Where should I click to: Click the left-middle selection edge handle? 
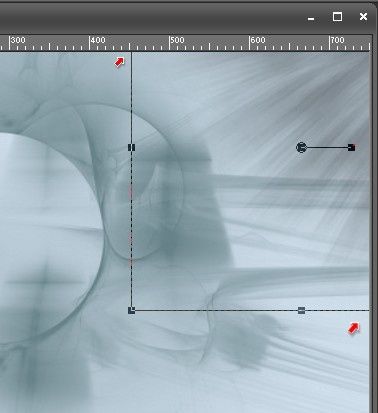132,147
